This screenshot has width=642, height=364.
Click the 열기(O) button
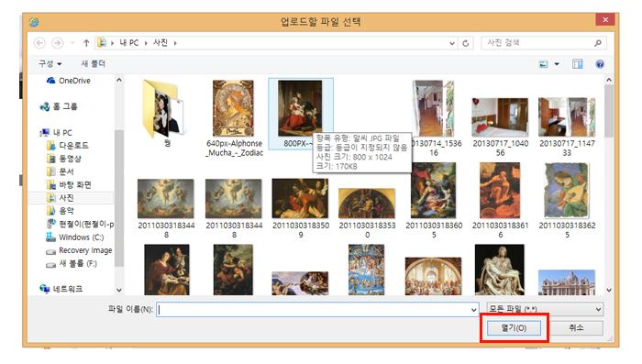514,327
